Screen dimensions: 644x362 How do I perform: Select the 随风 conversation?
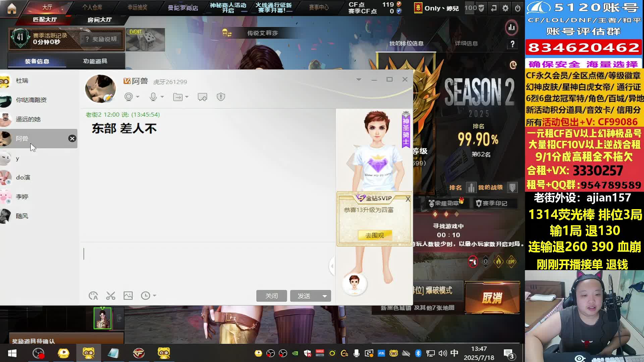coord(39,216)
